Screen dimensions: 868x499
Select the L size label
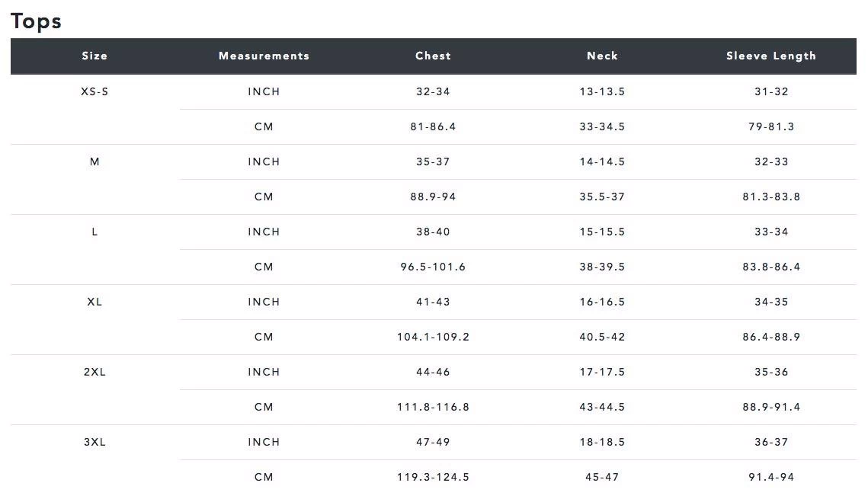click(94, 232)
